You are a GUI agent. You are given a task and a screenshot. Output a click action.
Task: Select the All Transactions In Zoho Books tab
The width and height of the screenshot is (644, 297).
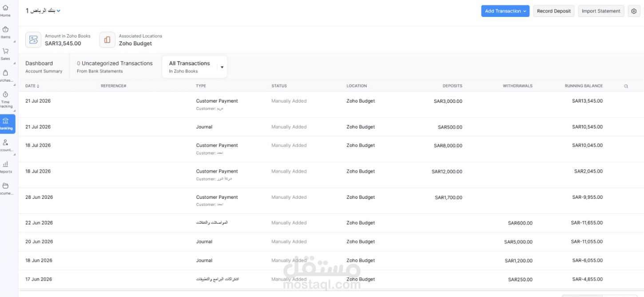point(190,67)
